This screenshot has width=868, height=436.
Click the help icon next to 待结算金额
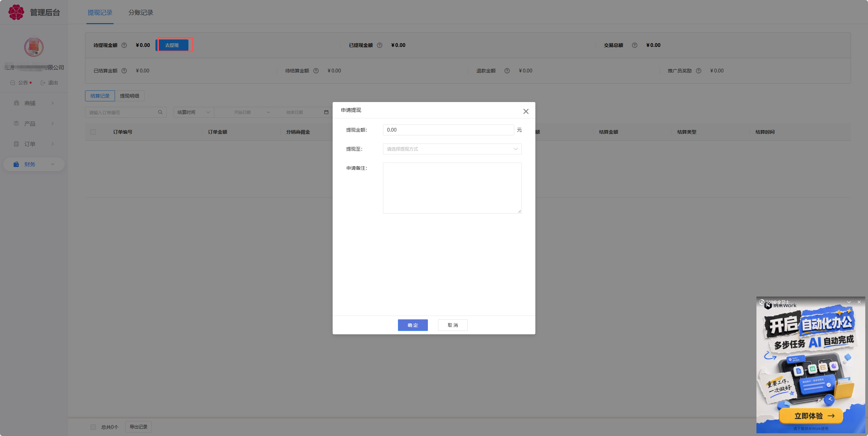(316, 71)
